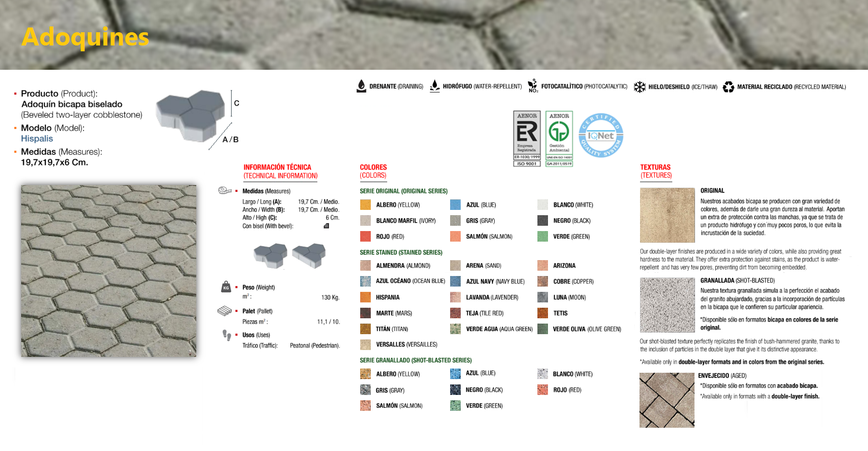This screenshot has height=451, width=868.
Task: Click the pallet icon beside Palet
Action: pyautogui.click(x=225, y=311)
